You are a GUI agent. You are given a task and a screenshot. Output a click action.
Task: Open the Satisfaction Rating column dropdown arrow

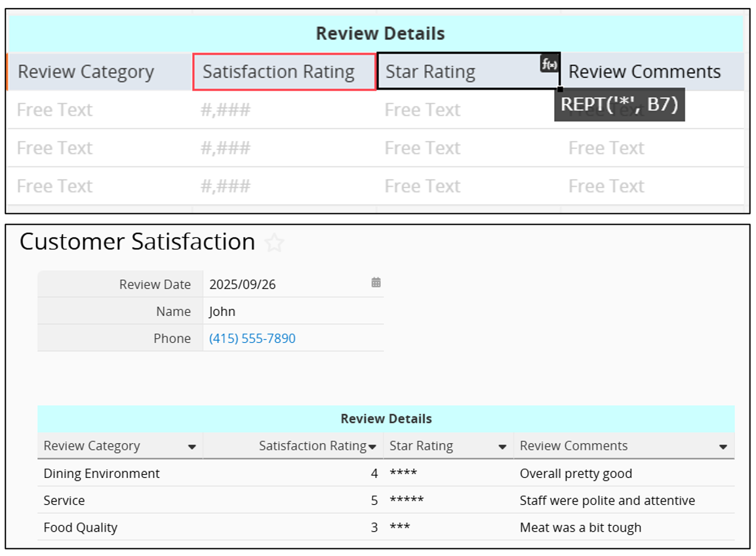[x=372, y=447]
